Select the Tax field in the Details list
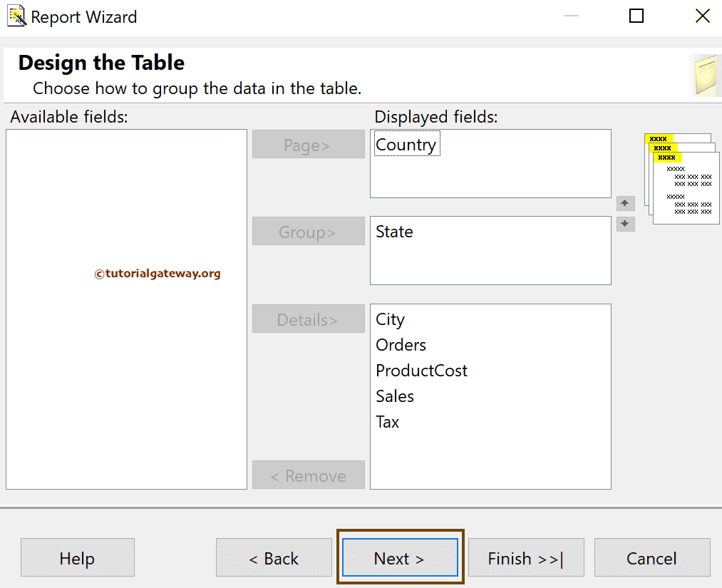 [x=387, y=422]
